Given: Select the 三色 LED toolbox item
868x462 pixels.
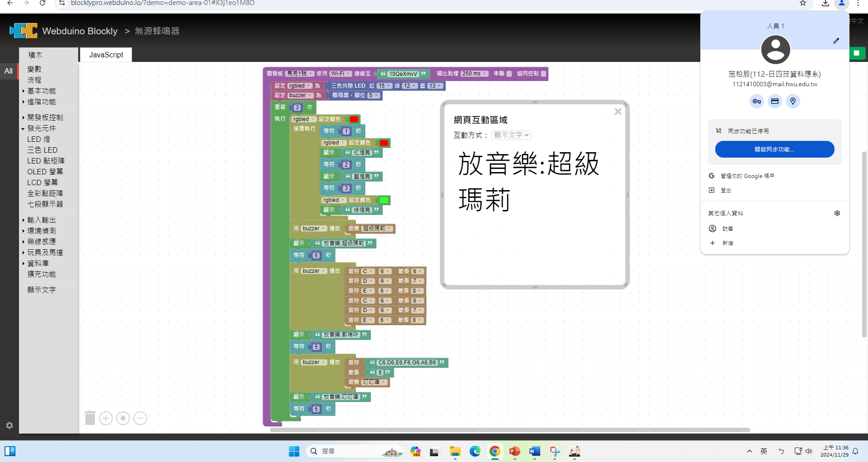Looking at the screenshot, I should 42,150.
